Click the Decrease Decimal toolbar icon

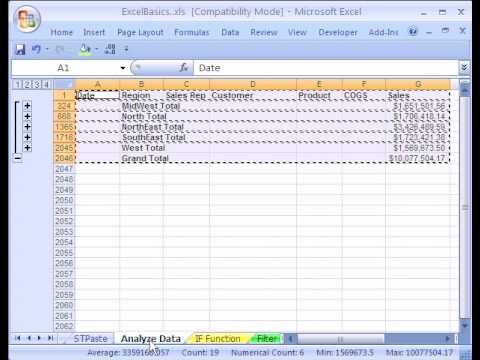110,49
